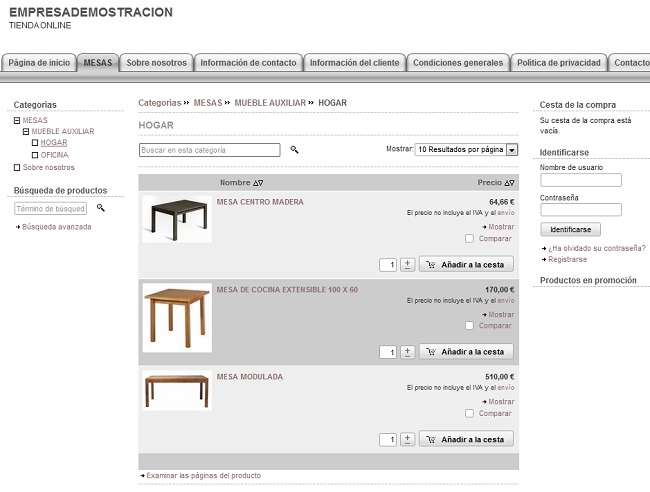Click Mostrar link for MESA MODULADA
Viewport: 650px width, 492px height.
tap(501, 402)
